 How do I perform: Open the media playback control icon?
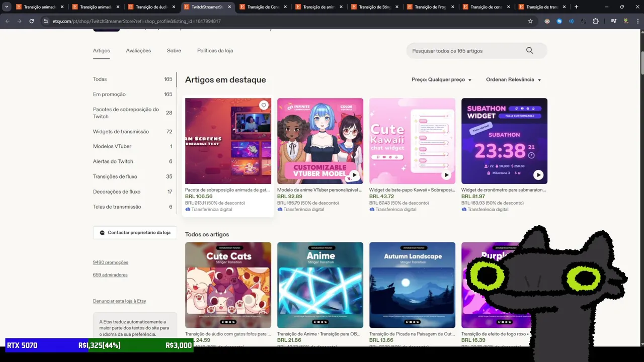coord(613,21)
